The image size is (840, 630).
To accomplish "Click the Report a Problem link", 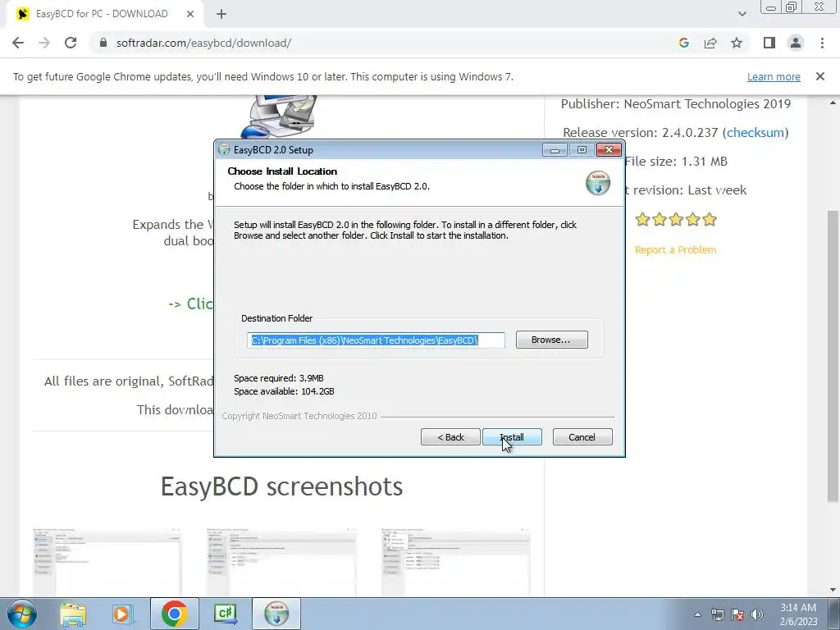I will tap(675, 249).
